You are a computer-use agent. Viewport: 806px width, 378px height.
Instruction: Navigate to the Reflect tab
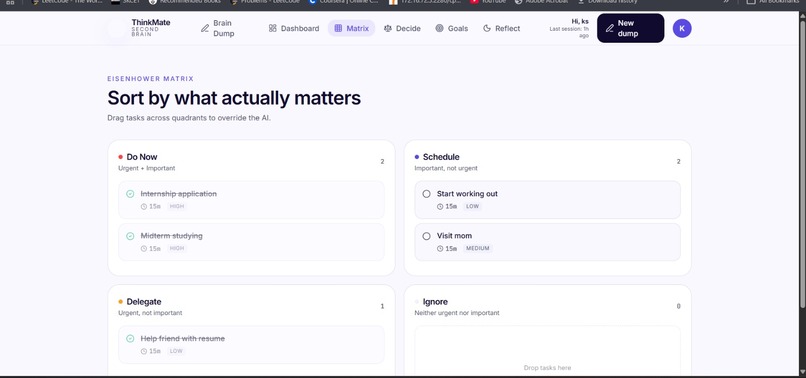coord(502,28)
